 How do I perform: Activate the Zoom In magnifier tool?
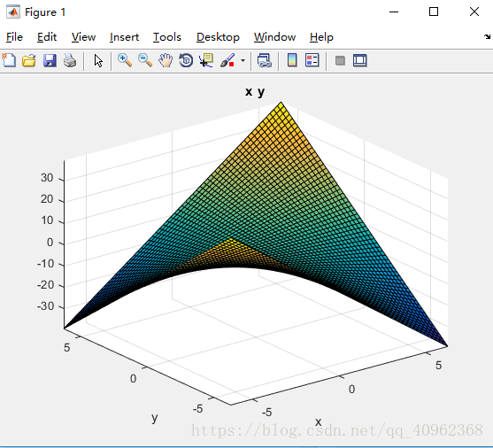[125, 60]
